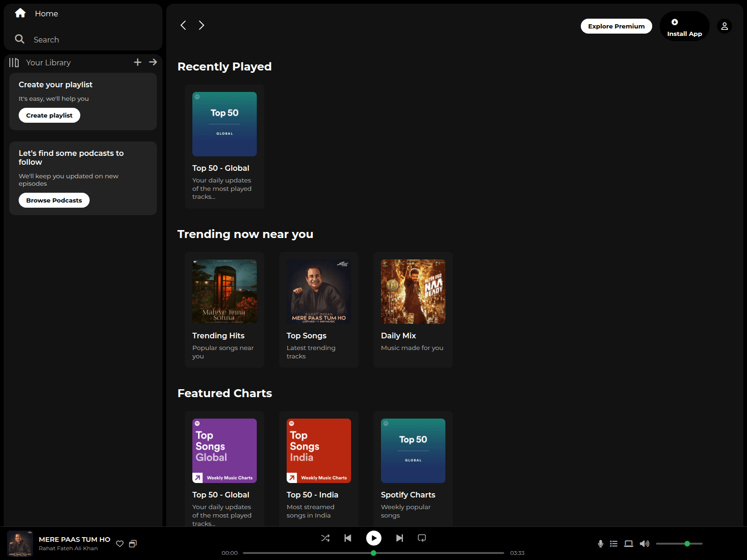Open the user profile icon
747x560 pixels.
tap(725, 26)
